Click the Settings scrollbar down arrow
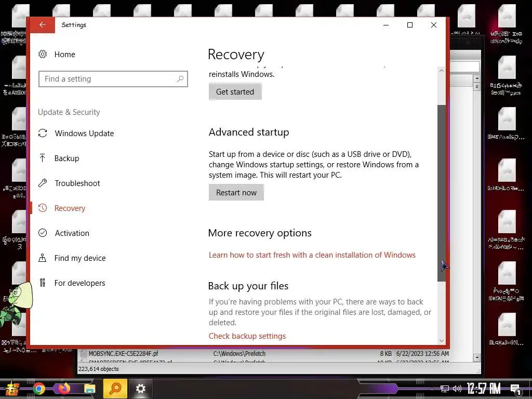 click(x=442, y=341)
